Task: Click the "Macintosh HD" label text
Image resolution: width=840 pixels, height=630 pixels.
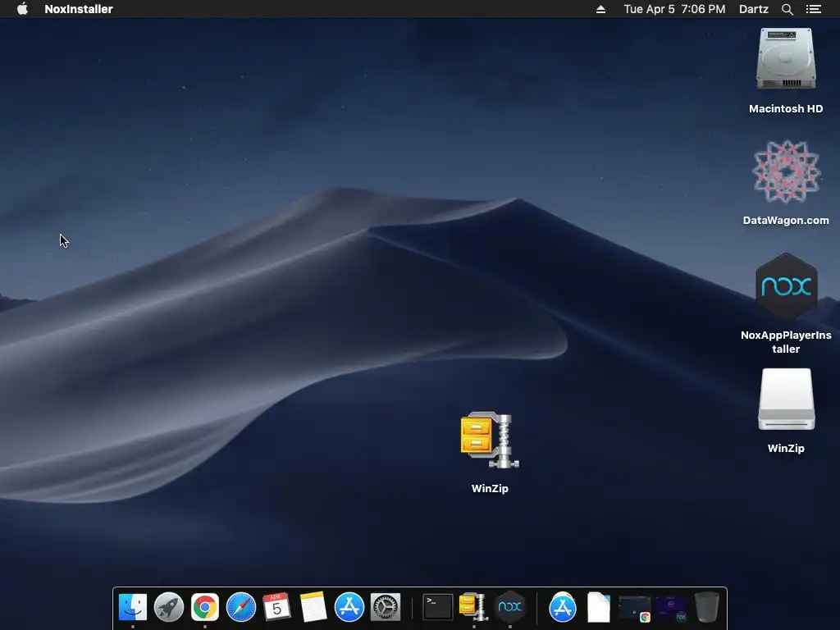Action: tap(786, 109)
